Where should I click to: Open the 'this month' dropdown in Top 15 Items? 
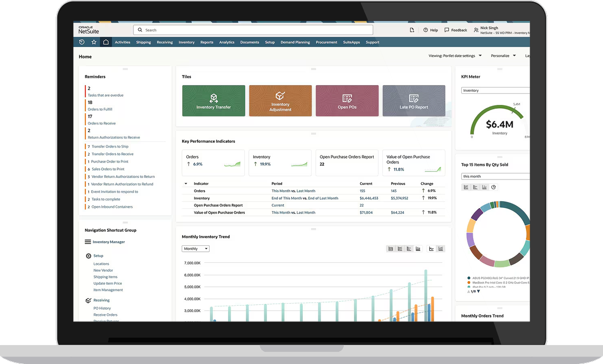pyautogui.click(x=495, y=176)
